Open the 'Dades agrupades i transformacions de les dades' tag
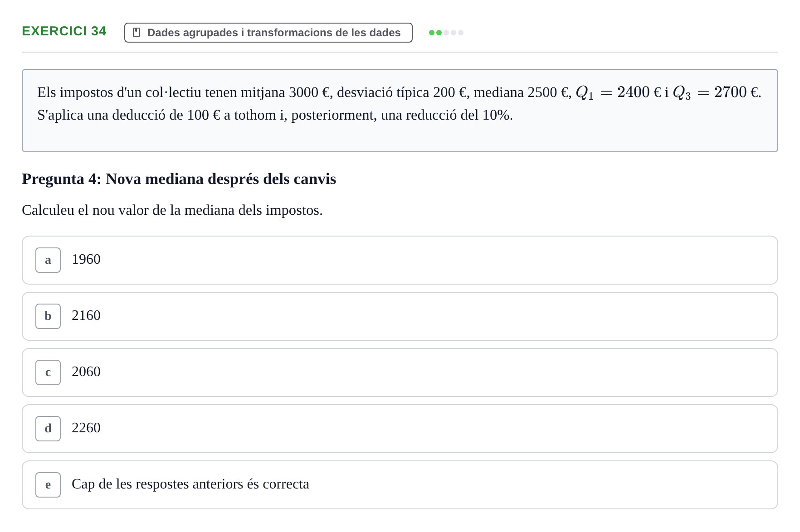 tap(268, 33)
